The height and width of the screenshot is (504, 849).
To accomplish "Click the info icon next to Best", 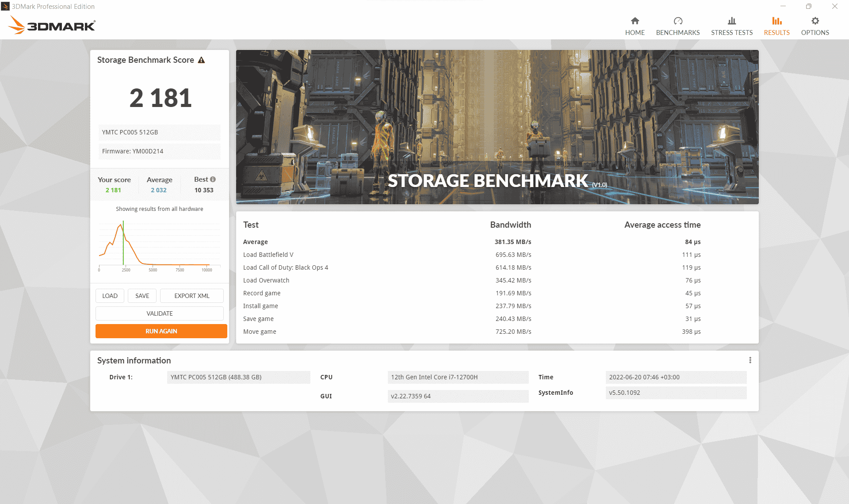I will click(x=213, y=179).
